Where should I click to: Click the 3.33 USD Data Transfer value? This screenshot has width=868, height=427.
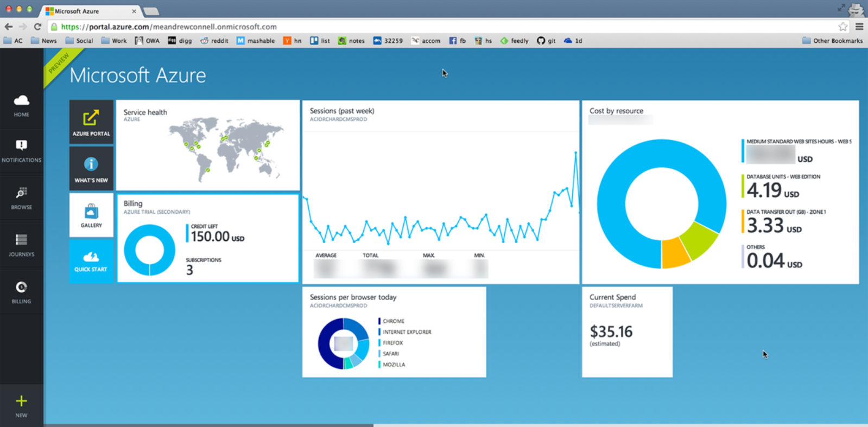pos(774,225)
